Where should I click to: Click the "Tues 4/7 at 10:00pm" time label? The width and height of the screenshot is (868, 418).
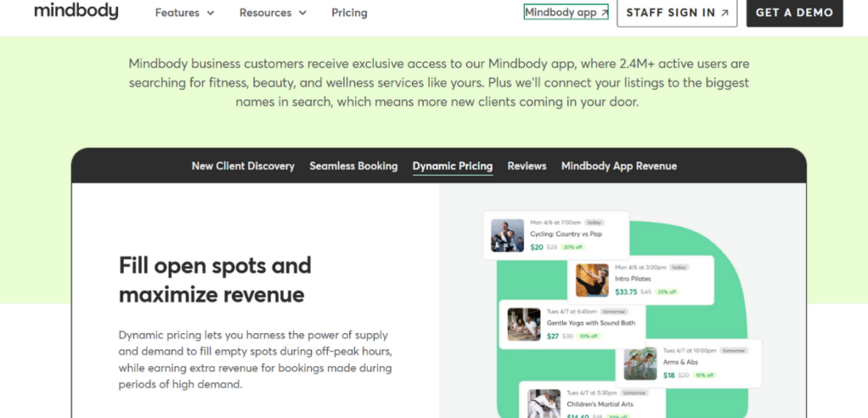click(x=690, y=350)
